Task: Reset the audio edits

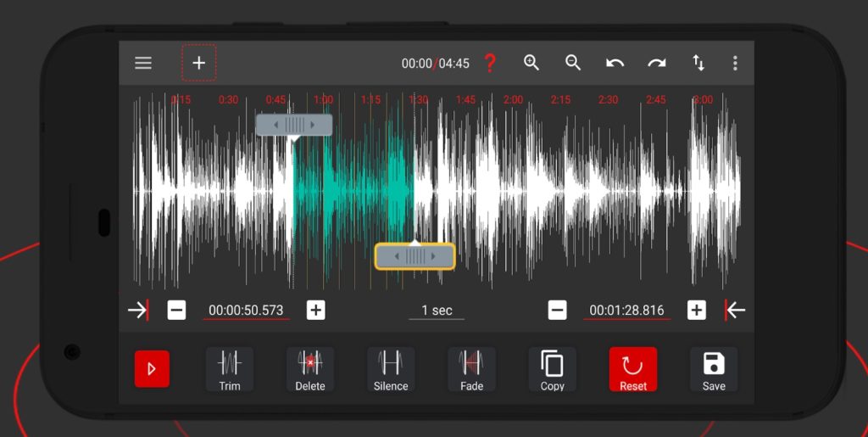Action: 632,369
